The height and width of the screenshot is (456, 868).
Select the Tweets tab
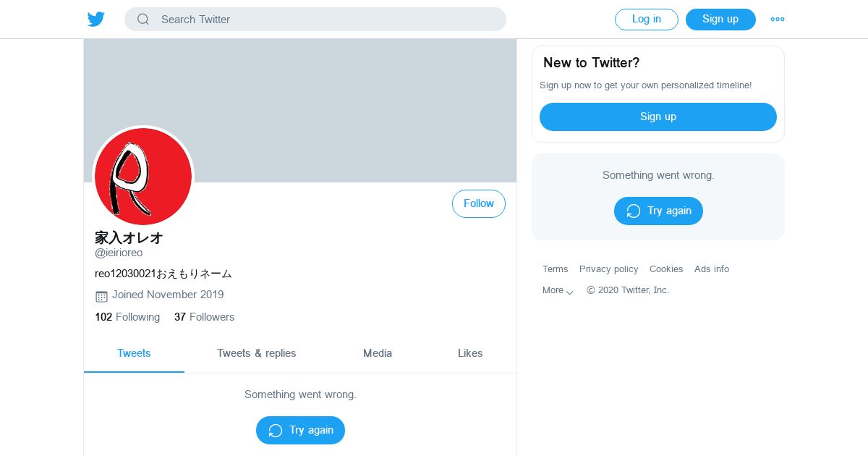[x=134, y=353]
